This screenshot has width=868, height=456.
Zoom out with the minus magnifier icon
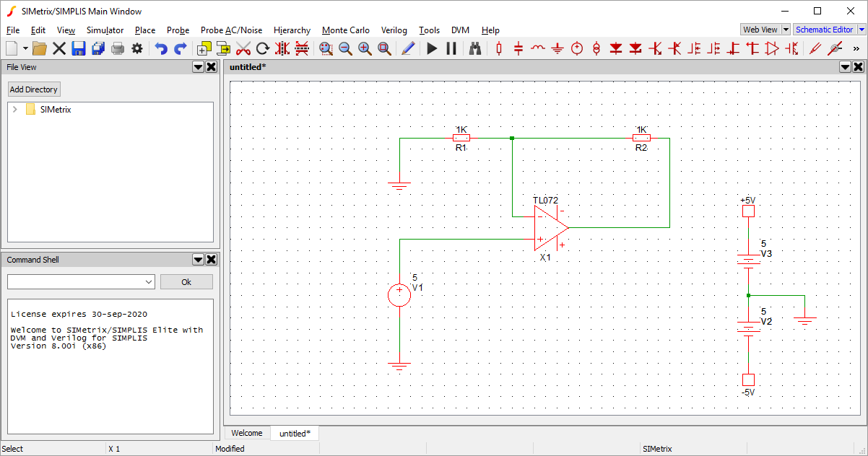tap(345, 48)
